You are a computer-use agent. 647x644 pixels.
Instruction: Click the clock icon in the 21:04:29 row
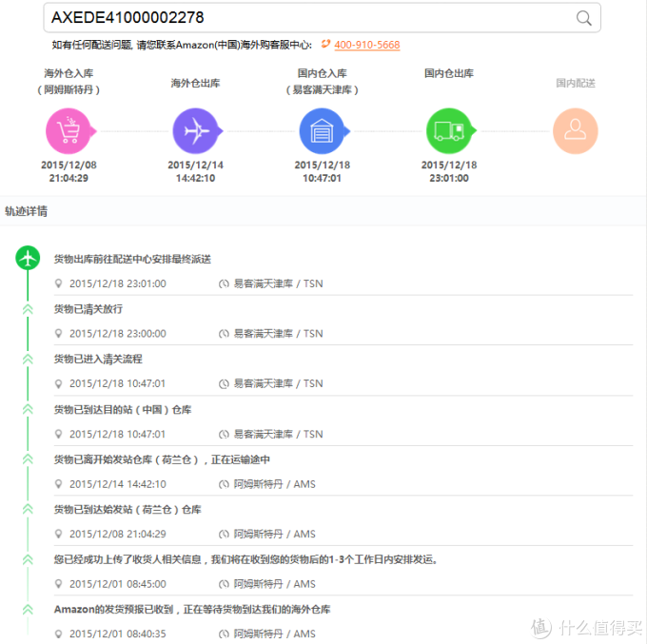[224, 534]
